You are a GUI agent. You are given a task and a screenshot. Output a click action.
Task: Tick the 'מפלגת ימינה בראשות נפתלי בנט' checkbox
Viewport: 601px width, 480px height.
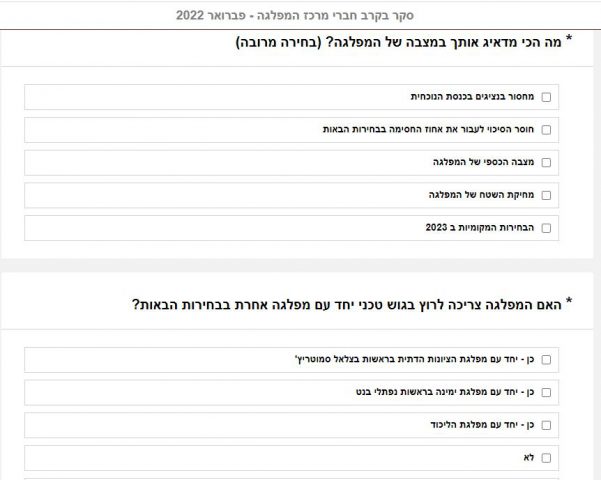pos(546,392)
